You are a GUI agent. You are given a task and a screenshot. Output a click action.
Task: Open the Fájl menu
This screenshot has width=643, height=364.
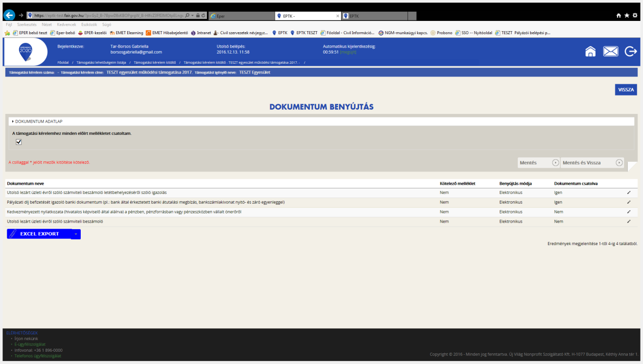pos(8,25)
